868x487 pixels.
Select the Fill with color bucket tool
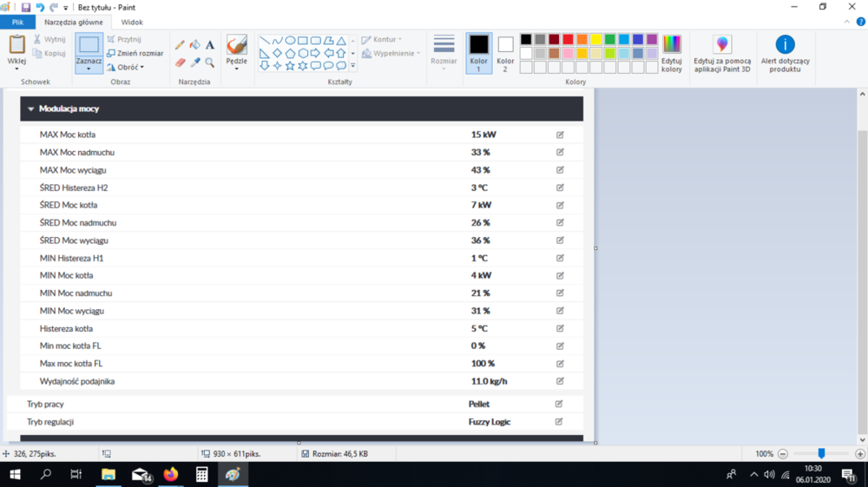(194, 44)
